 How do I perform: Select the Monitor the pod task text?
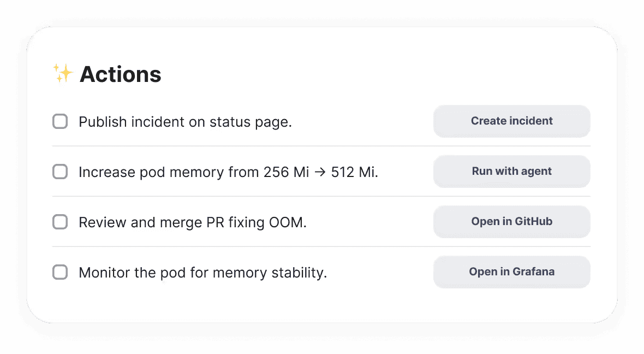(202, 272)
